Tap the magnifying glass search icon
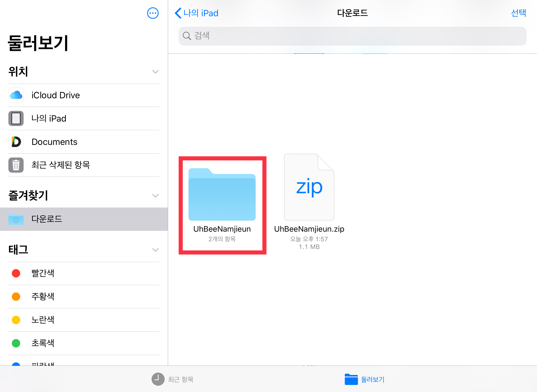 point(187,36)
